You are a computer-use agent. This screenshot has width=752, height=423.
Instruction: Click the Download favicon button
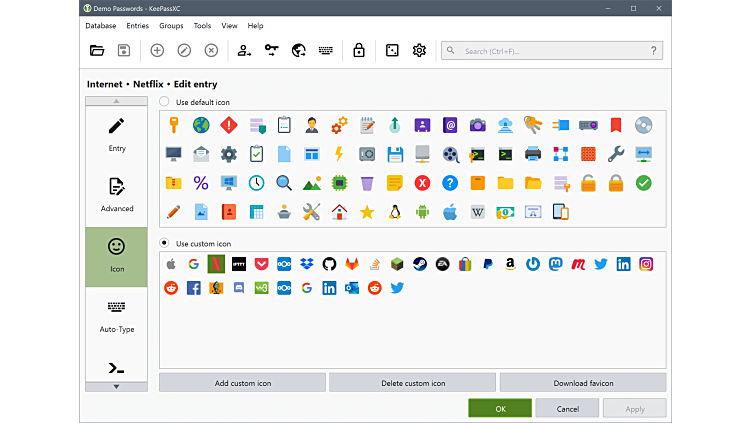click(582, 383)
